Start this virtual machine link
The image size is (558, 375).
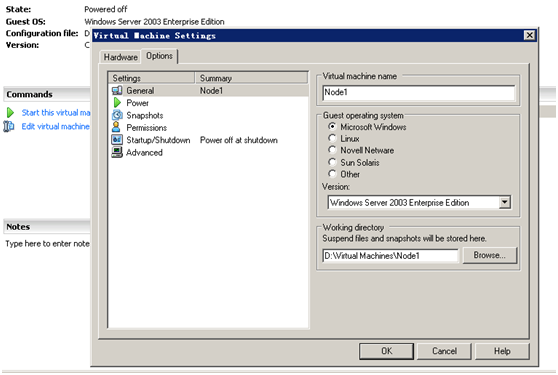click(x=56, y=113)
